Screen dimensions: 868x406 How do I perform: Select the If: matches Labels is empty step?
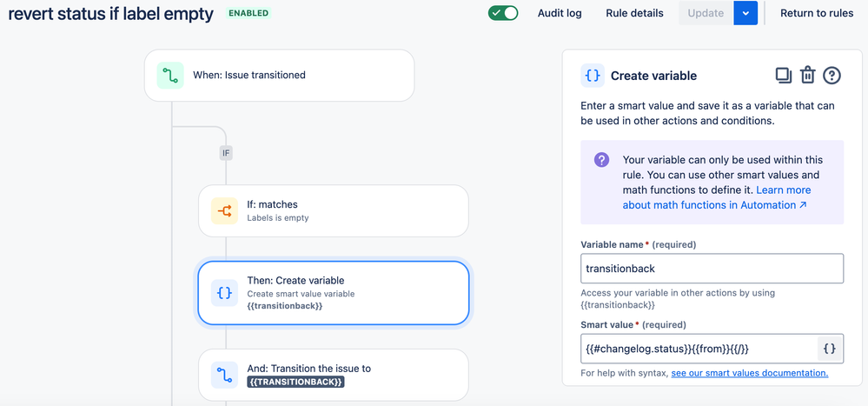(334, 211)
